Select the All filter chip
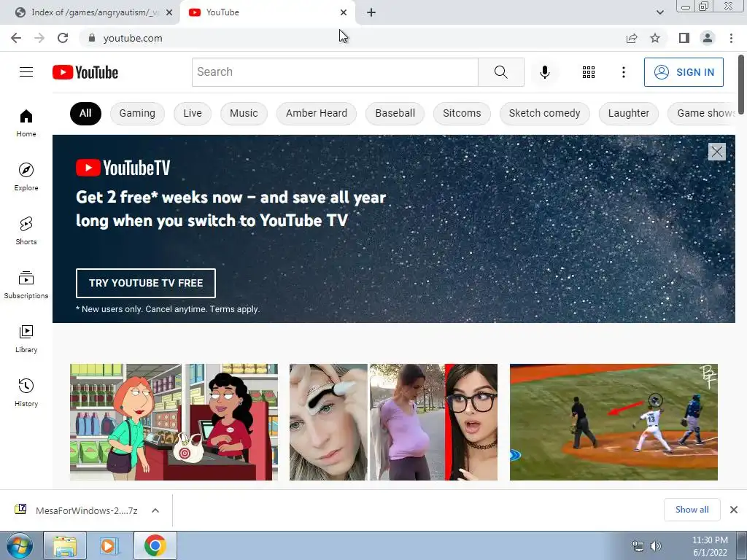 pyautogui.click(x=86, y=113)
